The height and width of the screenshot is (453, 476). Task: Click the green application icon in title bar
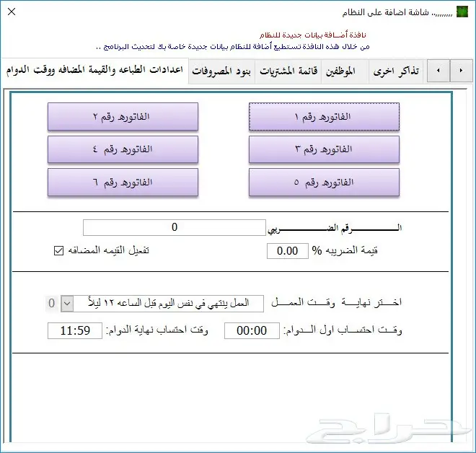(x=462, y=12)
